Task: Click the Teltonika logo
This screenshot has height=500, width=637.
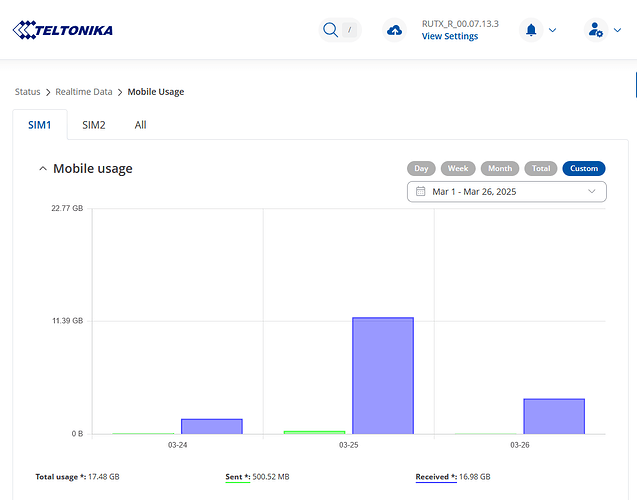Action: coord(63,30)
